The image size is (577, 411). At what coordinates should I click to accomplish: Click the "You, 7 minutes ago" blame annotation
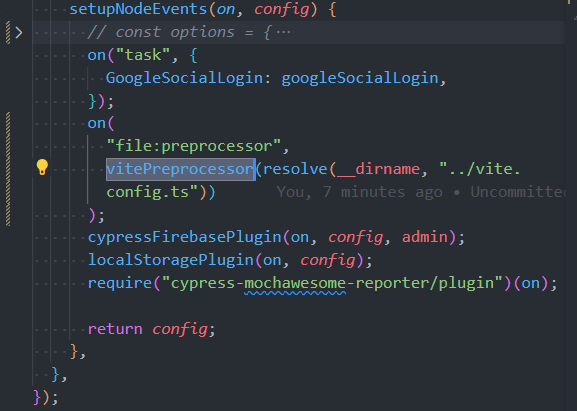(359, 192)
